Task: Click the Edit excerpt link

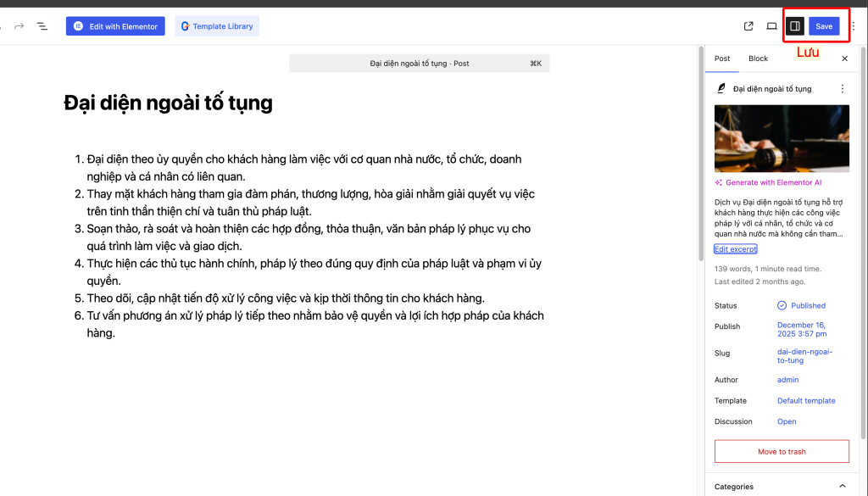Action: click(735, 249)
